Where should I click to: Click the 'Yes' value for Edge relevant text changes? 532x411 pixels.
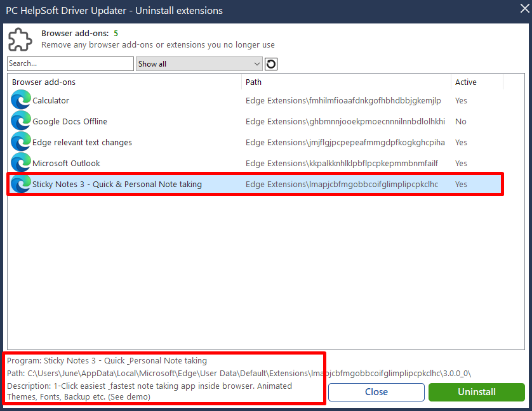461,143
